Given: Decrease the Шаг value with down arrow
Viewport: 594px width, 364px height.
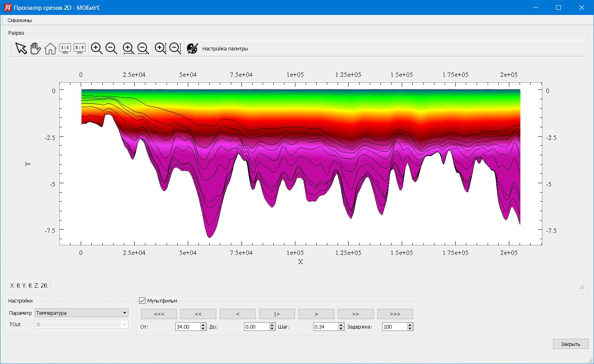Looking at the screenshot, I should [x=341, y=329].
